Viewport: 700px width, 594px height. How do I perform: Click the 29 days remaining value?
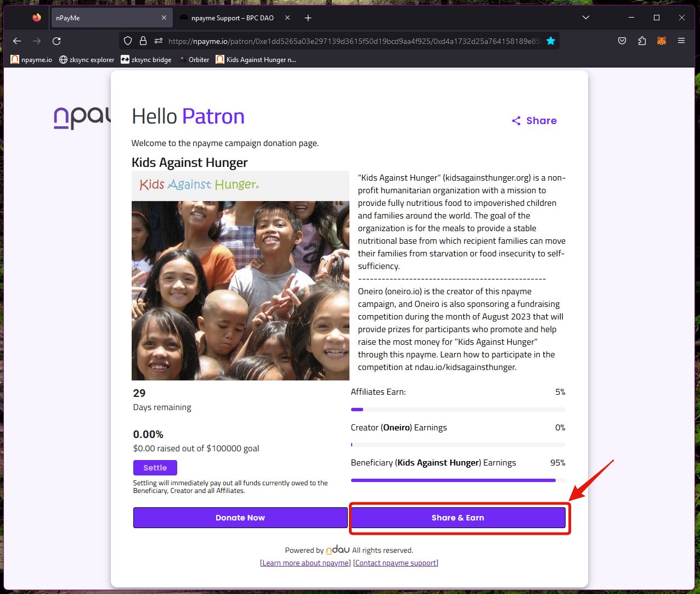pyautogui.click(x=139, y=393)
